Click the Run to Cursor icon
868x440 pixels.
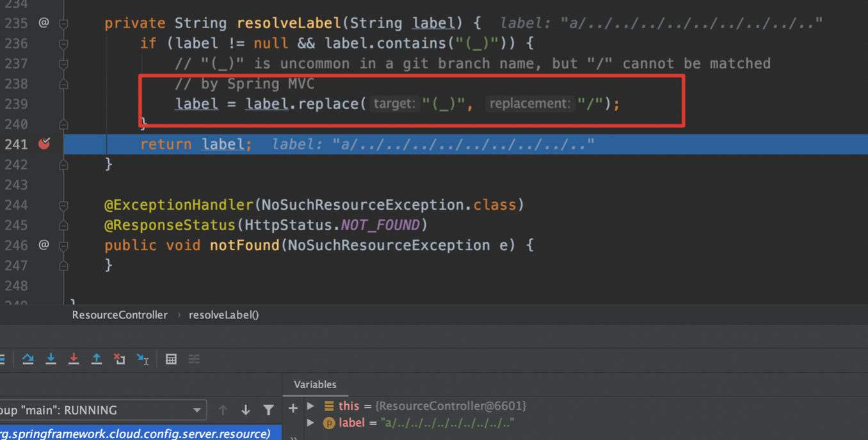tap(143, 359)
